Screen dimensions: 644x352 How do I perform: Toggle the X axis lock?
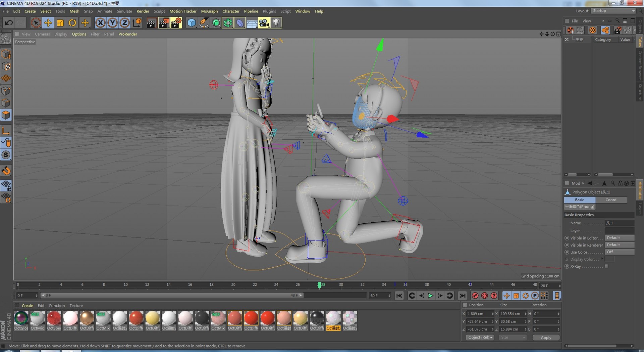100,23
